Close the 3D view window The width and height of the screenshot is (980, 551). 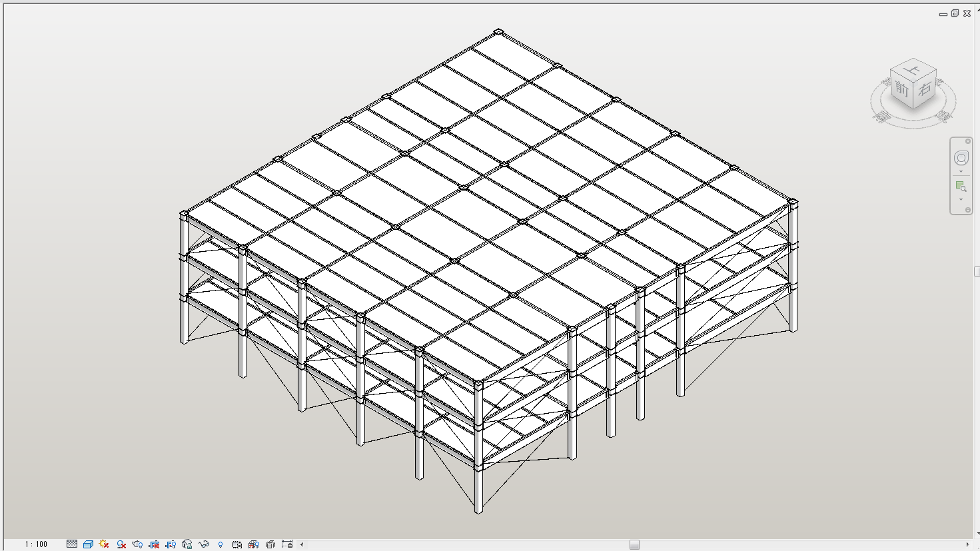coord(967,13)
